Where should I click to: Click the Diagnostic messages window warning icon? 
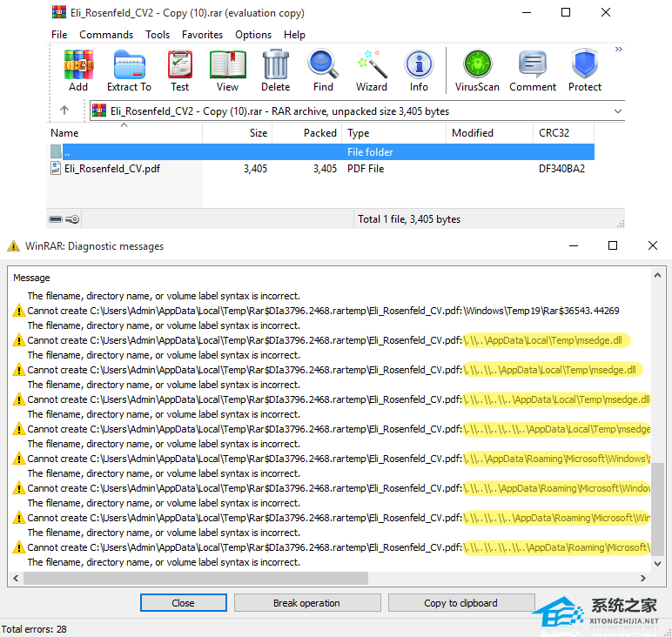pos(13,246)
